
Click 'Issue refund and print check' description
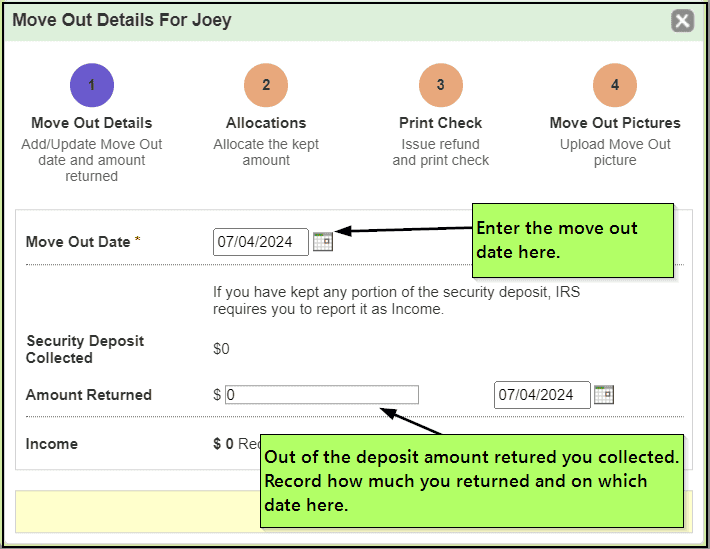click(440, 152)
